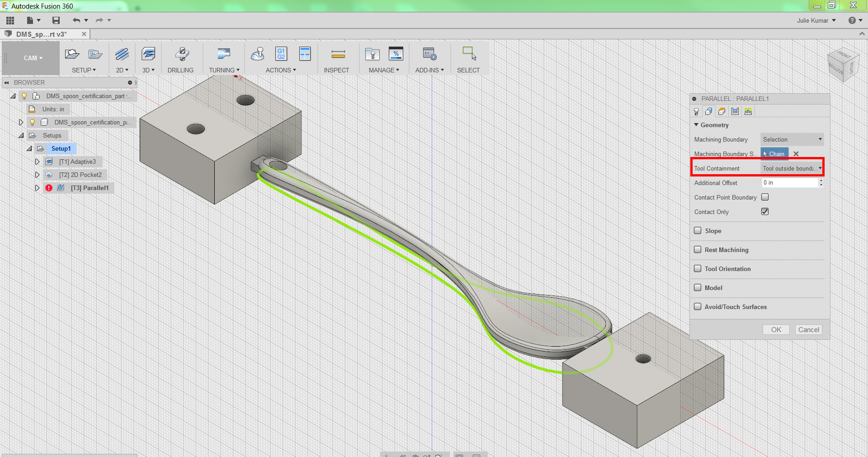Open the Machining Boundary Selection dropdown
868x457 pixels.
click(x=792, y=139)
